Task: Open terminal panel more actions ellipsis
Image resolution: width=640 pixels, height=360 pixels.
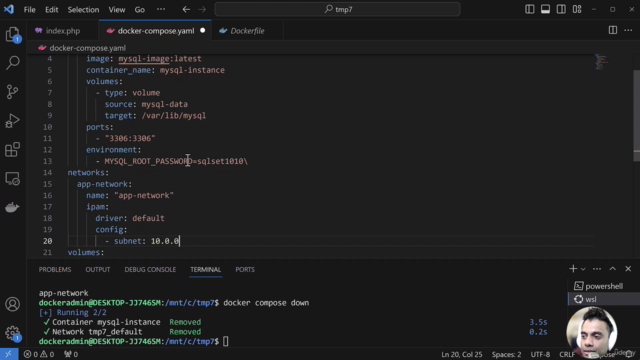Action: (x=597, y=269)
